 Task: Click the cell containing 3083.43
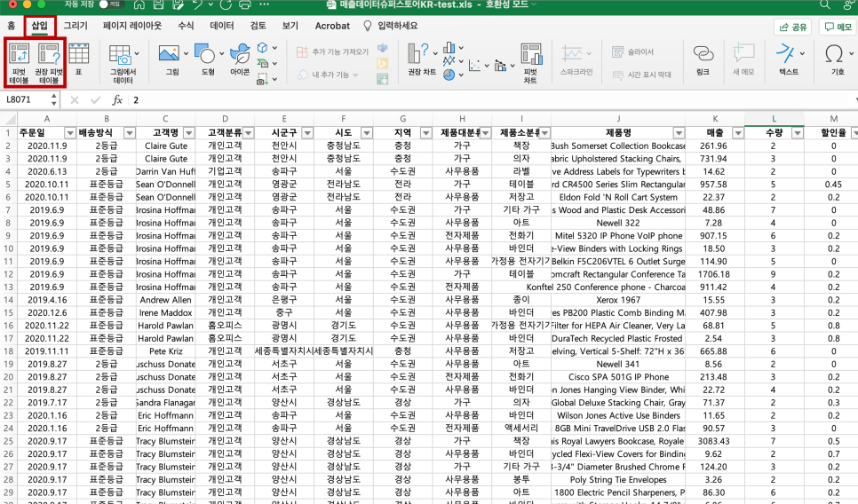[x=713, y=441]
